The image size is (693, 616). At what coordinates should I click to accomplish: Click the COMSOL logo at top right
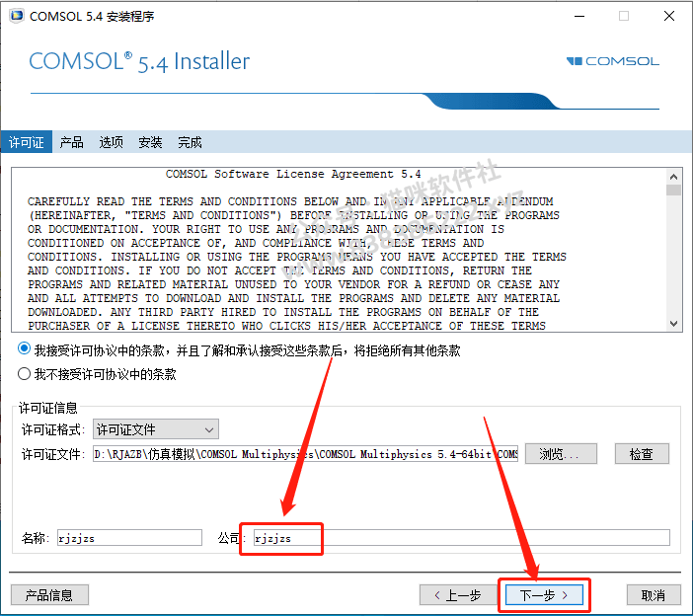[613, 61]
